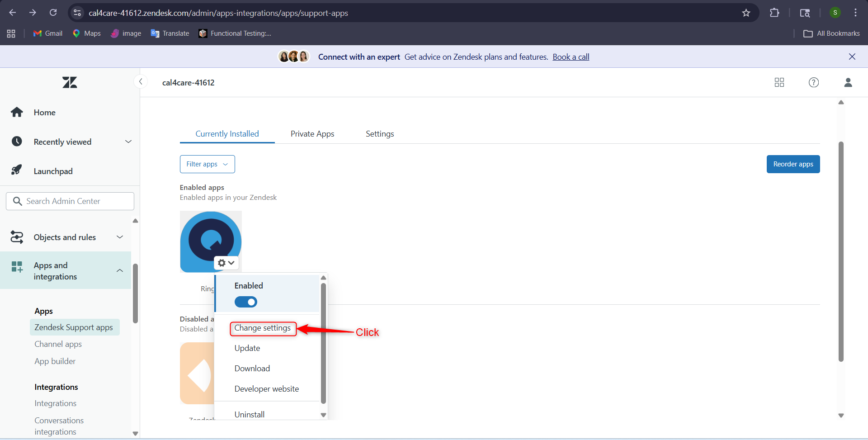This screenshot has height=440, width=868.
Task: Open the Chrome apps grid in bookmarks bar
Action: (11, 33)
